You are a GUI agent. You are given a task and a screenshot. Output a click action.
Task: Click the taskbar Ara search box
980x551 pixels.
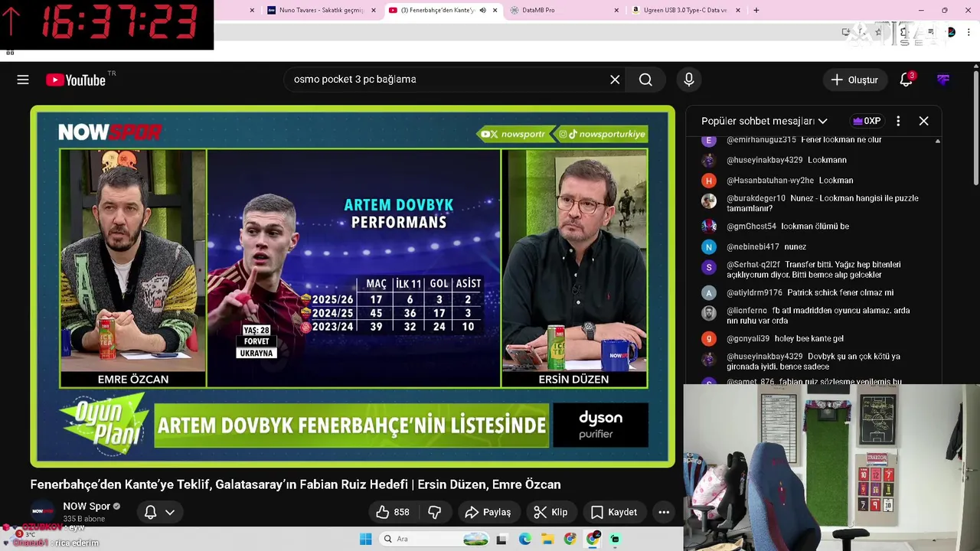434,540
